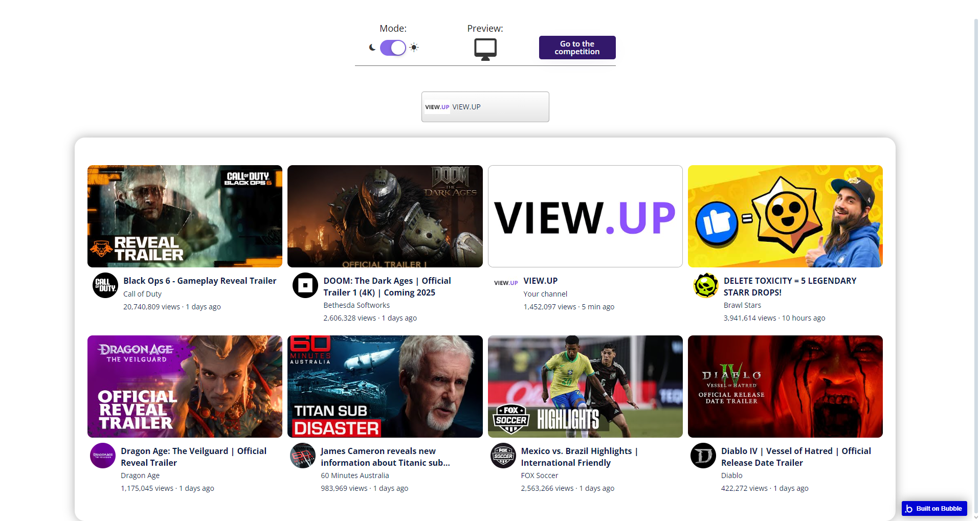This screenshot has width=980, height=521.
Task: Open title Diablo IV Vessel of Hatred Trailer
Action: [x=796, y=457]
